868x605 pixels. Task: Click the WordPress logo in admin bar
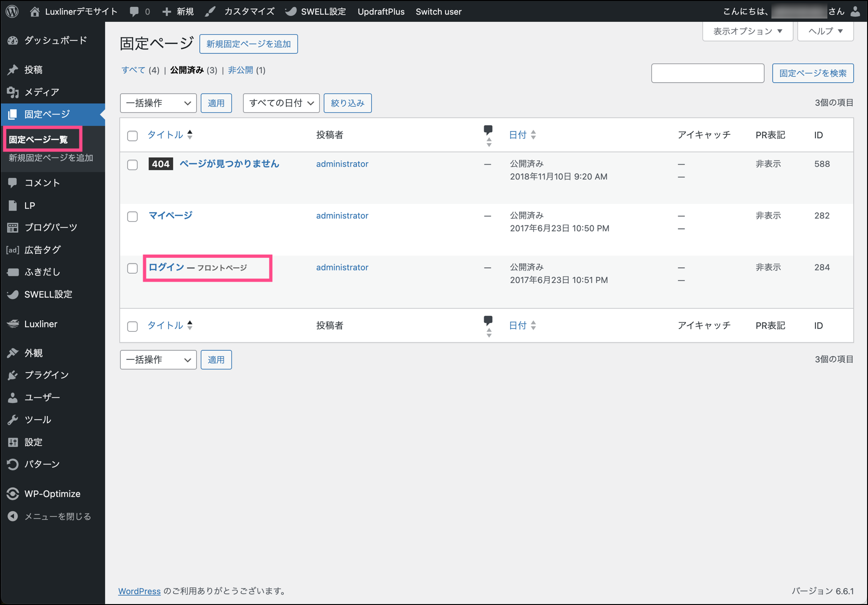tap(12, 11)
